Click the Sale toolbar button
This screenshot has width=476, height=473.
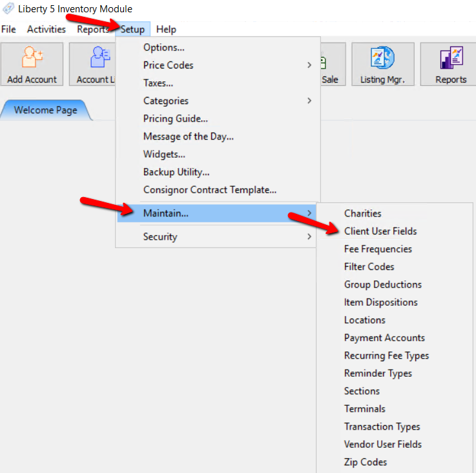[x=333, y=64]
